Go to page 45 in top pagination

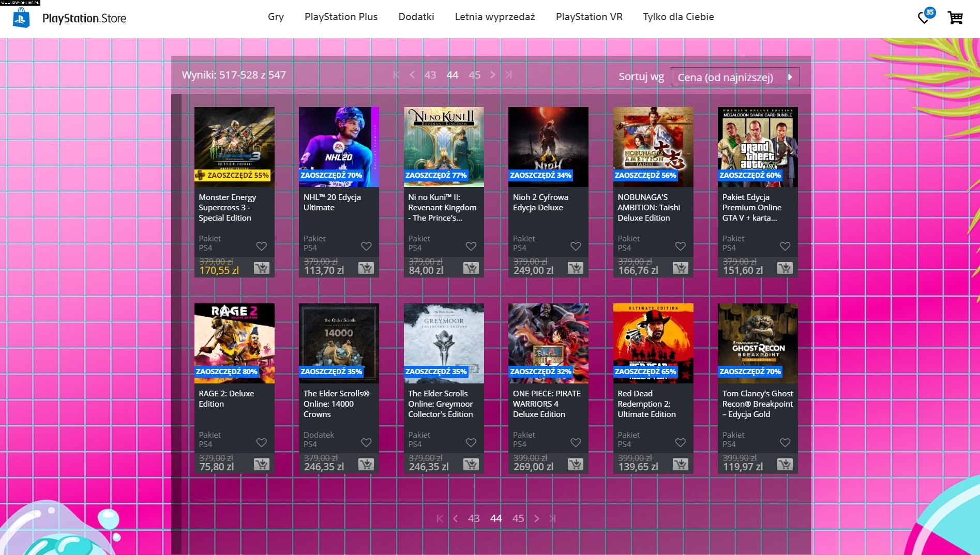click(474, 75)
